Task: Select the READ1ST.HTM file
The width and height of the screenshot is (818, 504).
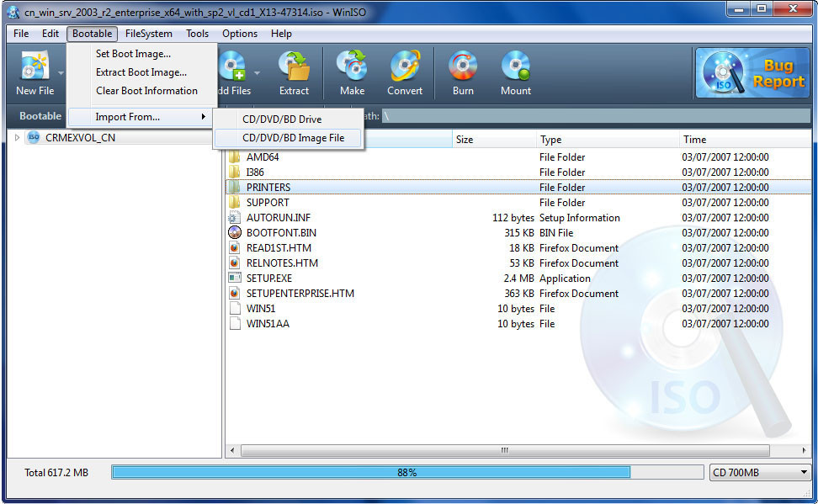Action: 279,248
